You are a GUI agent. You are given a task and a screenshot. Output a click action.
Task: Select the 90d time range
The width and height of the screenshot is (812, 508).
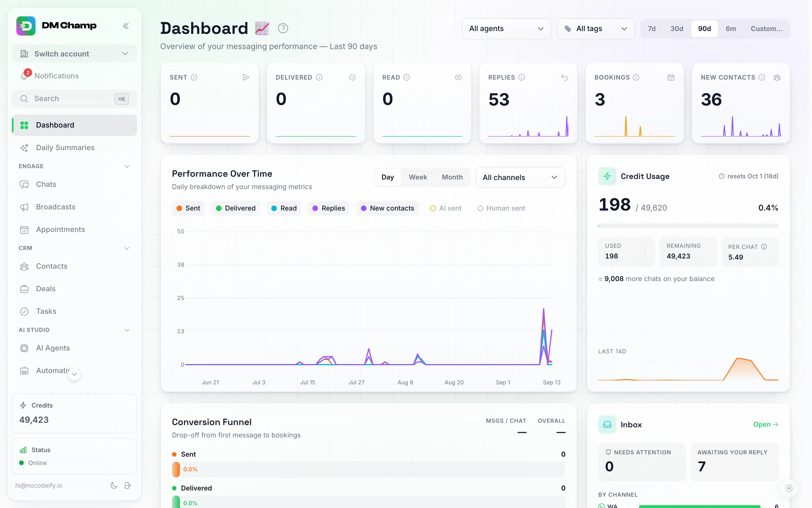pos(704,29)
